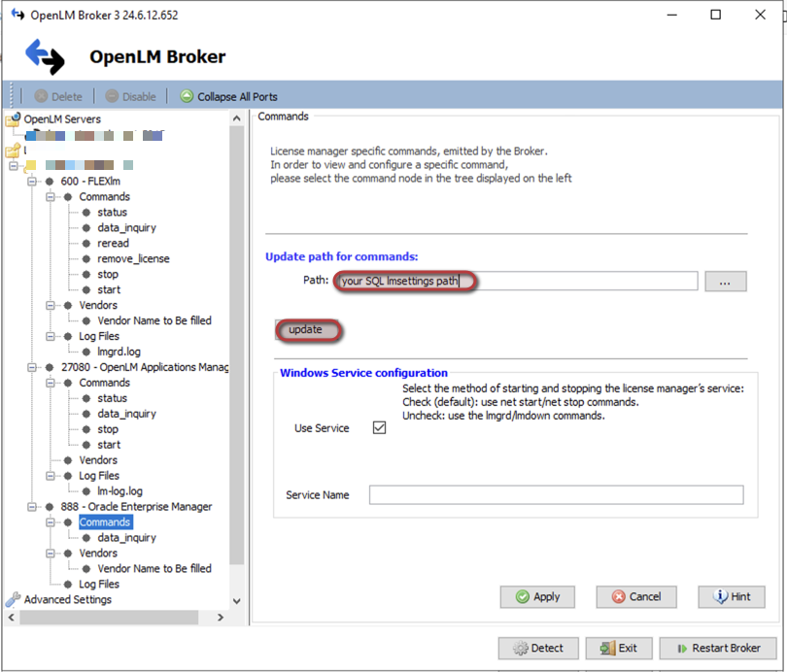The height and width of the screenshot is (672, 787).
Task: Click the Hint button
Action: point(731,596)
